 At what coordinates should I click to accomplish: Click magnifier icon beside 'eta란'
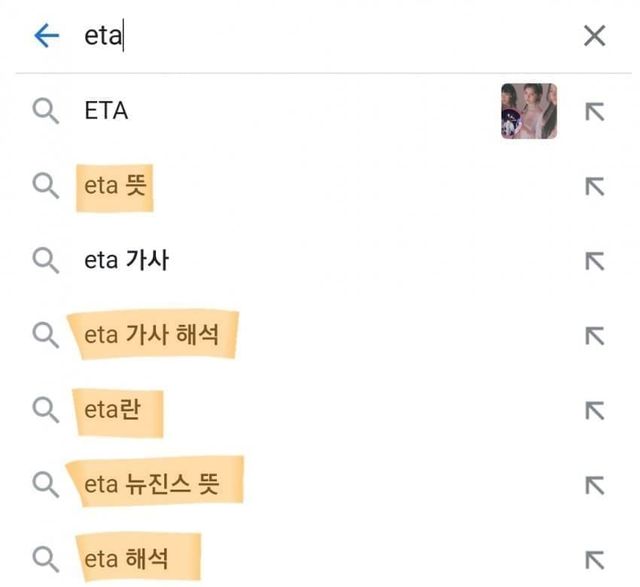46,409
